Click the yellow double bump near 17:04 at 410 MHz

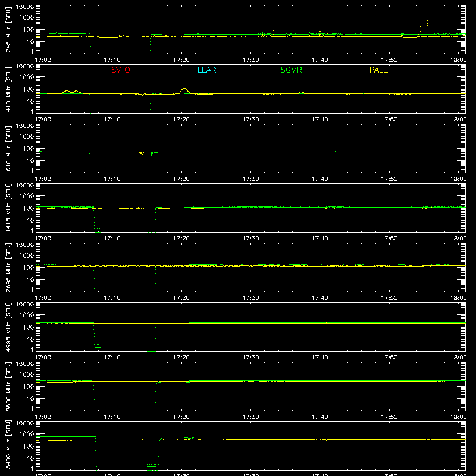(71, 92)
